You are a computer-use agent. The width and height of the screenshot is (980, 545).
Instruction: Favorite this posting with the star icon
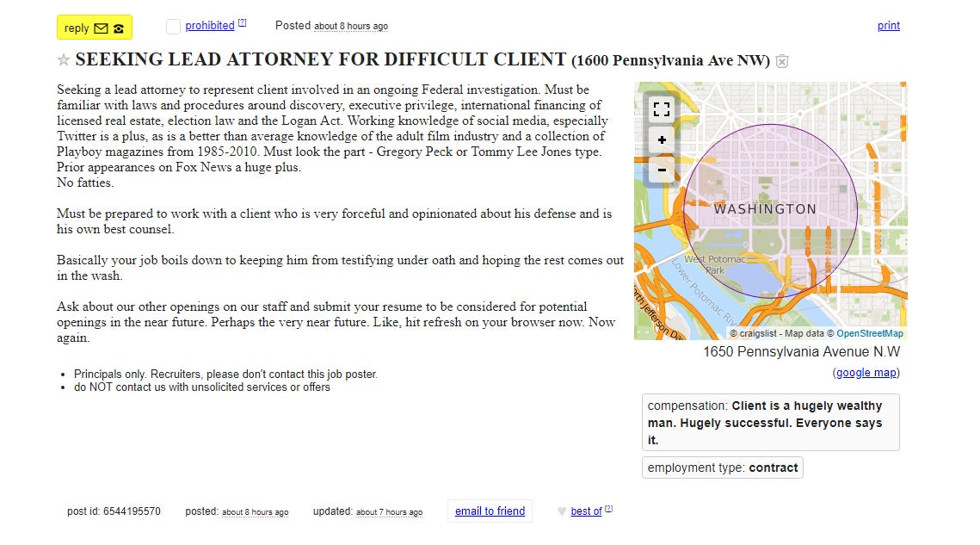pos(63,60)
